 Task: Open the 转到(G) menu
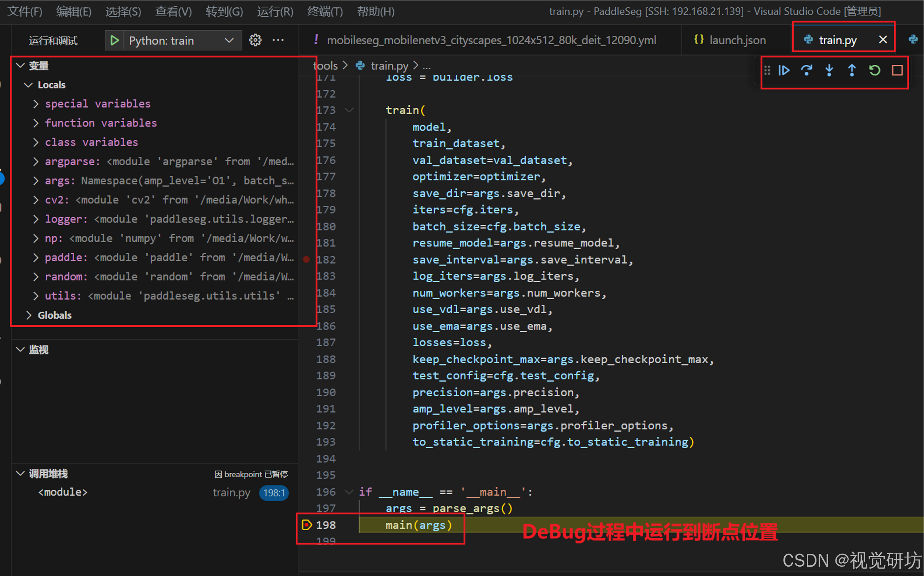pyautogui.click(x=224, y=11)
